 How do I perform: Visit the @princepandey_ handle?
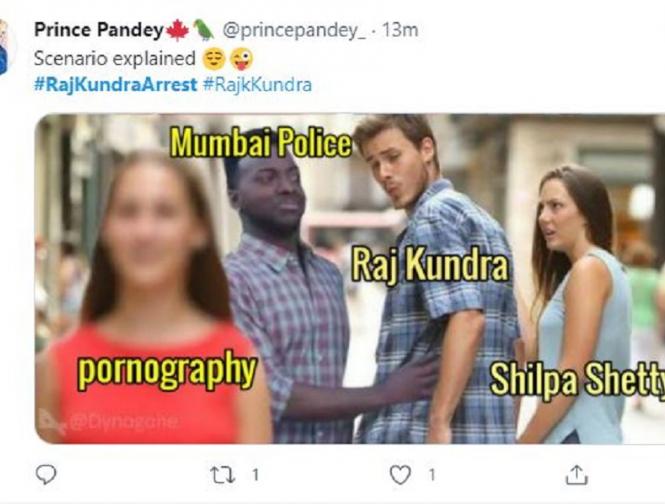pyautogui.click(x=294, y=31)
